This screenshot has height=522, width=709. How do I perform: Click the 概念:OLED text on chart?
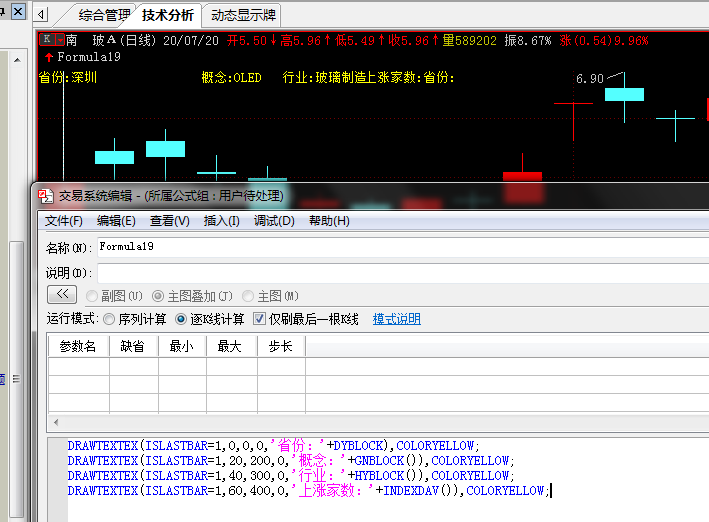click(231, 78)
